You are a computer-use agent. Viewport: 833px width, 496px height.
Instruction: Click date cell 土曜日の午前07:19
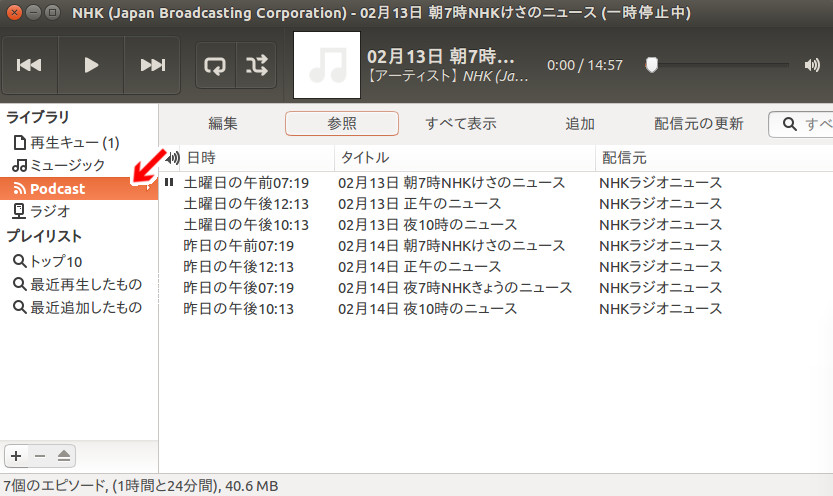point(246,183)
